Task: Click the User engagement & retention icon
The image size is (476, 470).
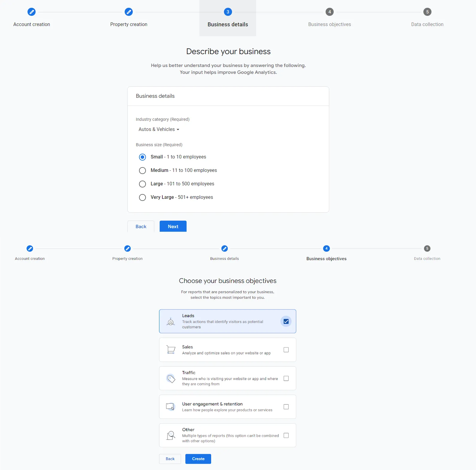Action: click(x=171, y=407)
